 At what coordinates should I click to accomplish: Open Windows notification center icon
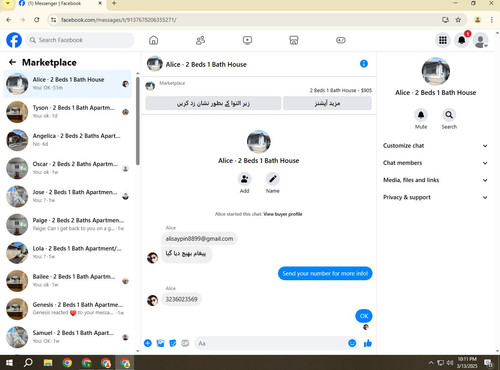click(489, 362)
